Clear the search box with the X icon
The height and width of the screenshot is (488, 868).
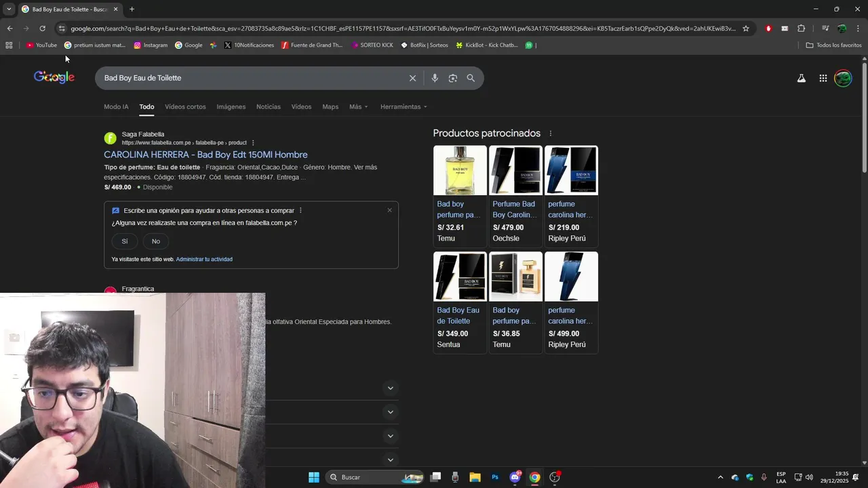[412, 78]
